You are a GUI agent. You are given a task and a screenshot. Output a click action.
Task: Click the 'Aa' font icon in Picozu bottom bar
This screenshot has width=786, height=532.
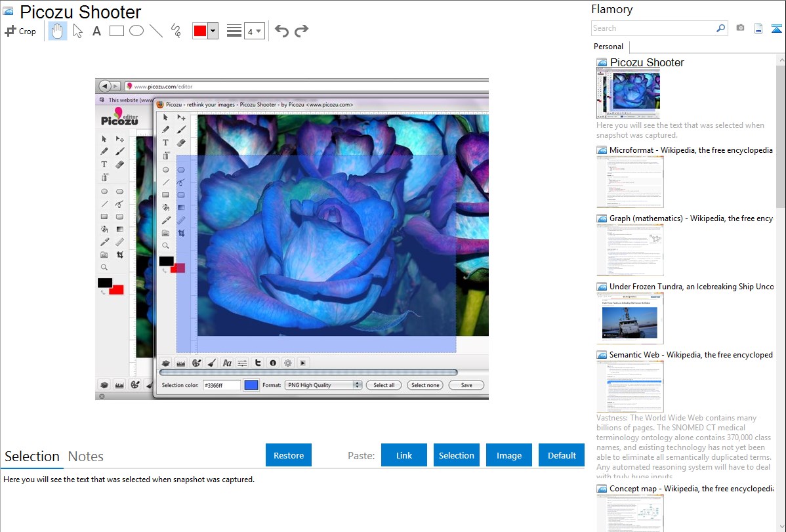(x=227, y=363)
